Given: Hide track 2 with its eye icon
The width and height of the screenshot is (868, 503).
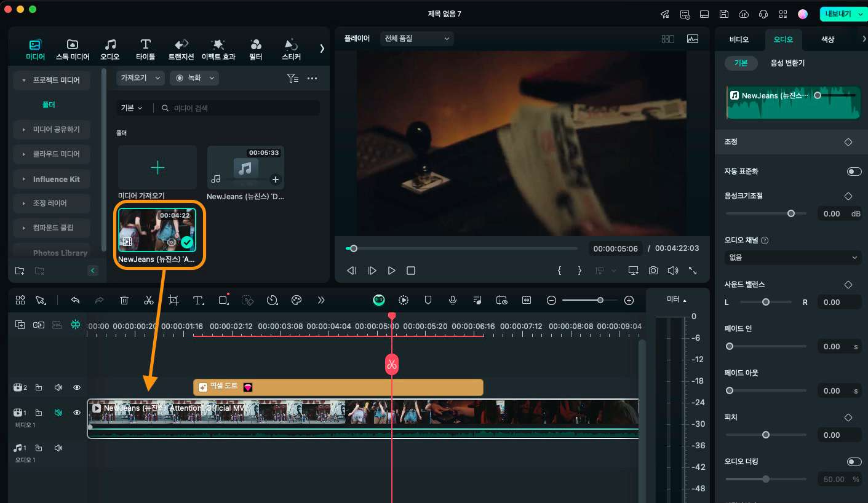Looking at the screenshot, I should coord(77,387).
